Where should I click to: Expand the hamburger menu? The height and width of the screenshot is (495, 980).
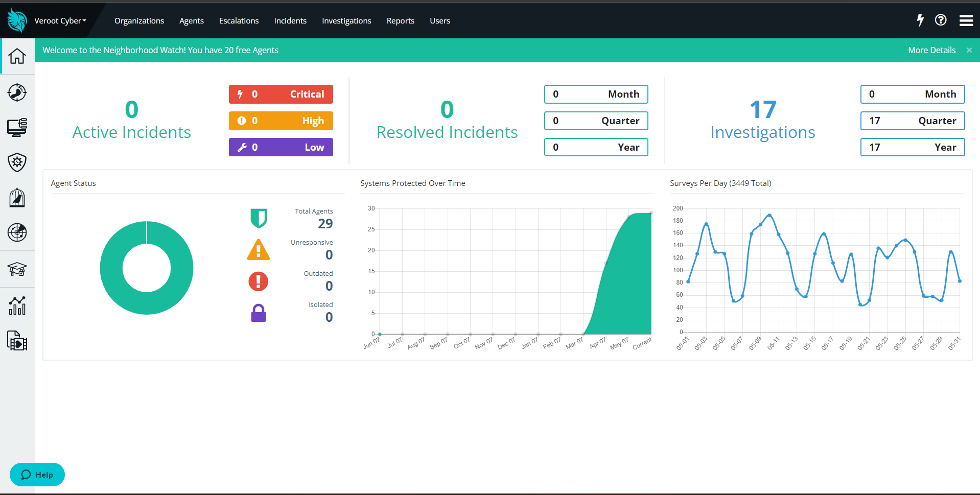[x=966, y=20]
